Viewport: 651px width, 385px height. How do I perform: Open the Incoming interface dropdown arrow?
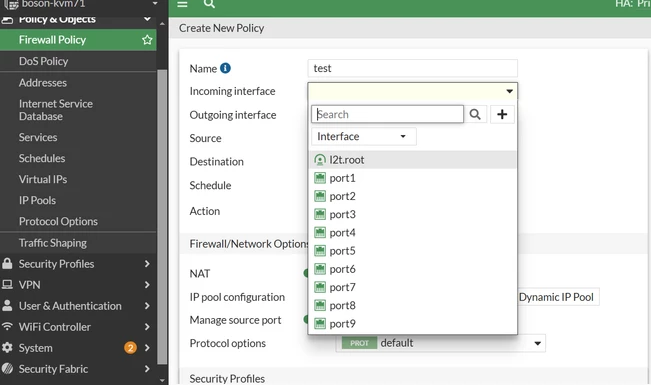(x=509, y=91)
